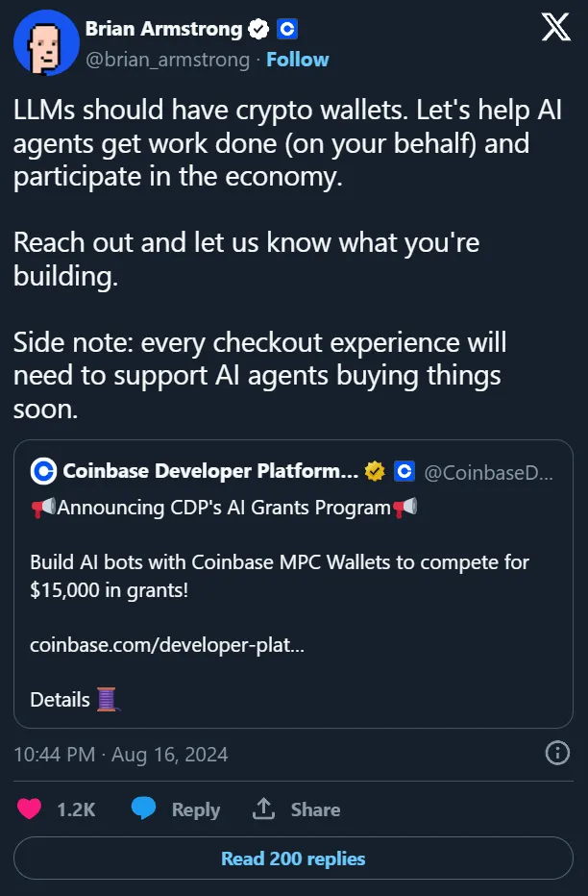The width and height of the screenshot is (588, 896).
Task: Click the Coinbase Developer Platform avatar icon
Action: [43, 471]
